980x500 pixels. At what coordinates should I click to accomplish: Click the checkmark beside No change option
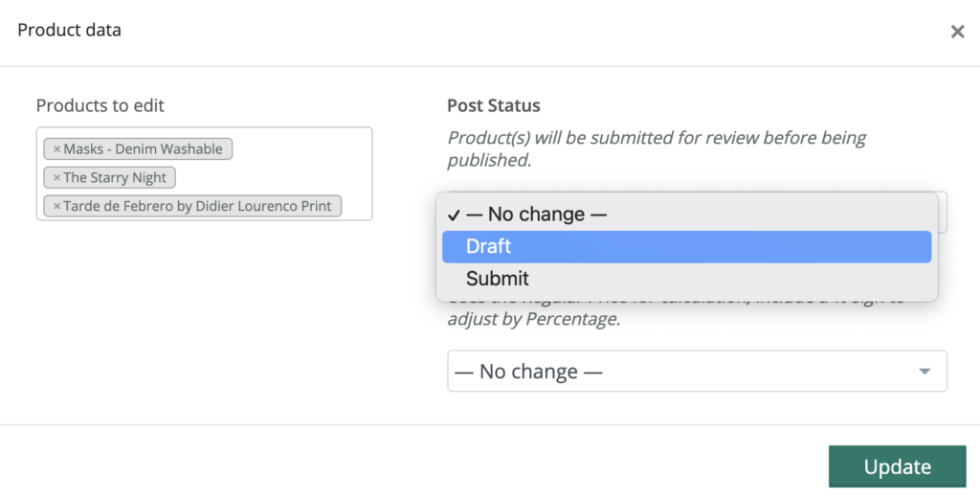(x=454, y=214)
